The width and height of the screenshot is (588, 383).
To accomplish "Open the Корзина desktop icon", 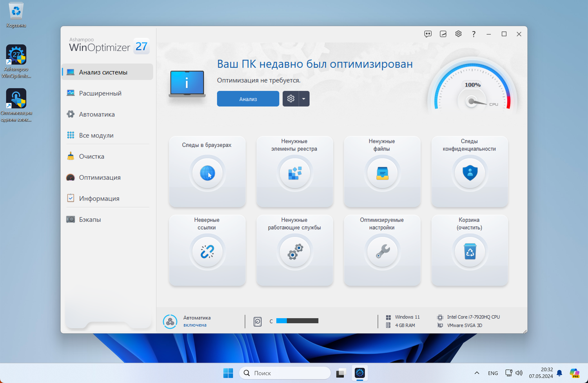I will tap(16, 16).
